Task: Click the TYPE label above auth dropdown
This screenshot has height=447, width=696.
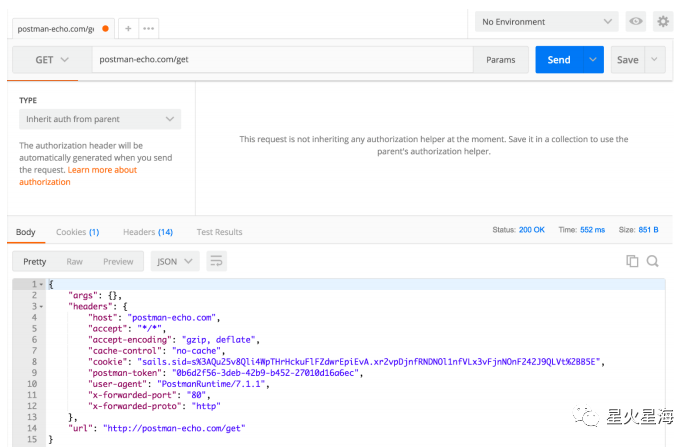Action: 28,100
